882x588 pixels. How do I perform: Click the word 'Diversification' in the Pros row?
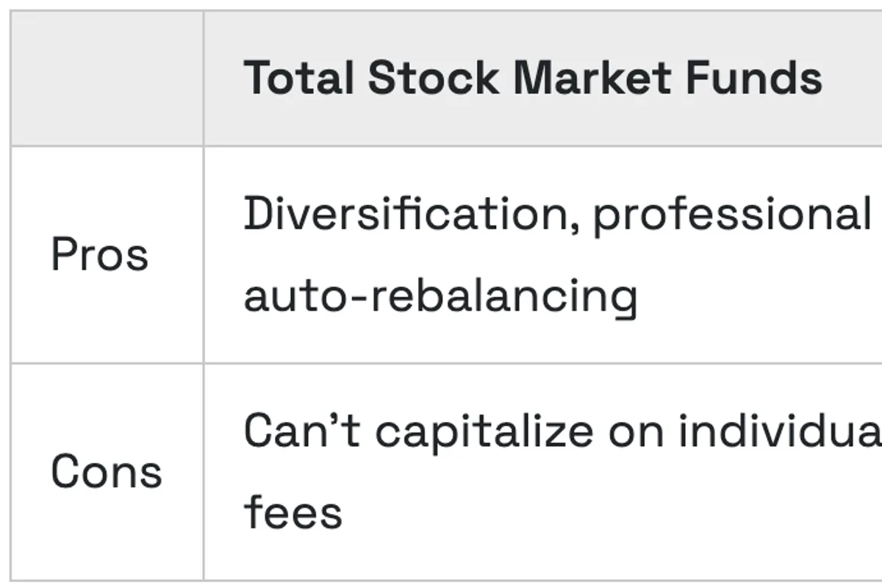[406, 214]
